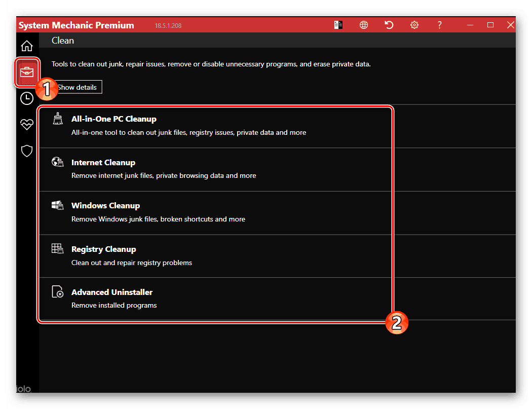Open the LiveBoost heart icon in sidebar
The height and width of the screenshot is (409, 532).
tap(27, 125)
